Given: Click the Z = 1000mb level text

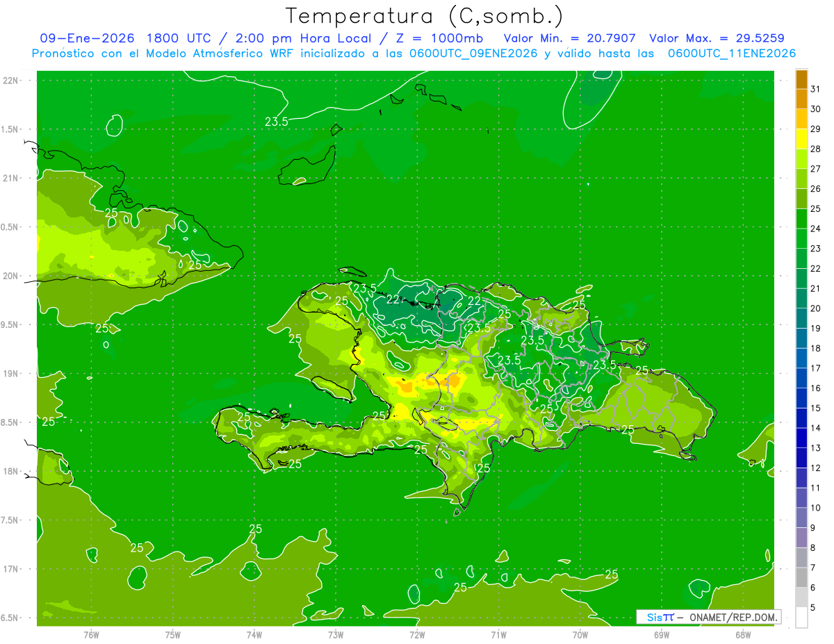Looking at the screenshot, I should point(435,38).
